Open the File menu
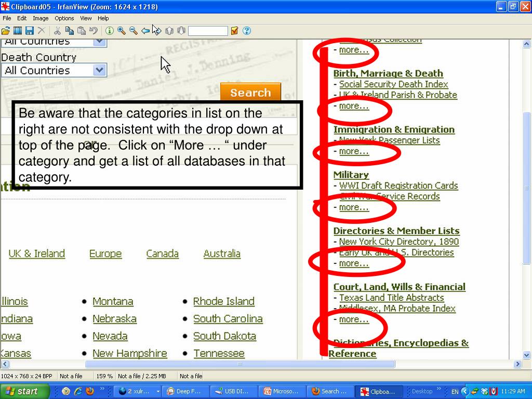The width and height of the screenshot is (532, 399). pyautogui.click(x=7, y=18)
